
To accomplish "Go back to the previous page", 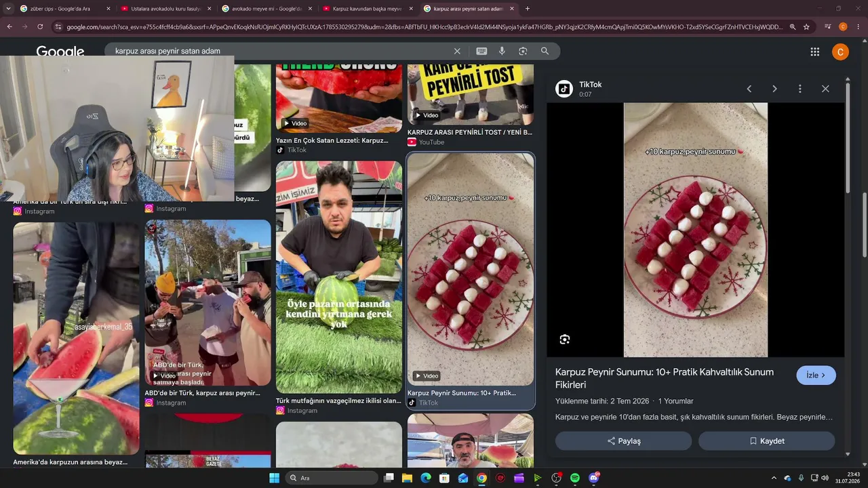I will pyautogui.click(x=9, y=27).
